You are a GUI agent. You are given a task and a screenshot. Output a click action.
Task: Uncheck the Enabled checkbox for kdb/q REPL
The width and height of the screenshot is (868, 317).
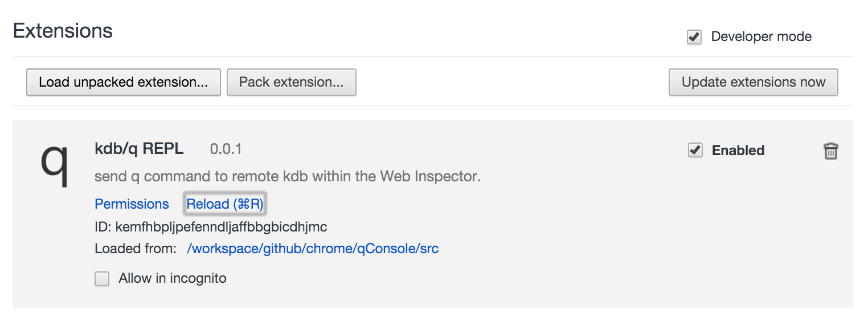click(x=695, y=151)
